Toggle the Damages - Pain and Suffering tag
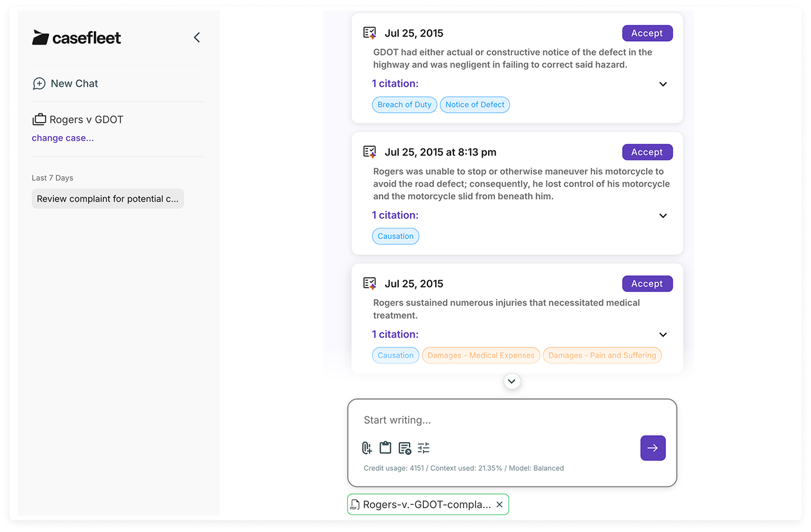Viewport: 811px width, 532px height. (x=601, y=355)
